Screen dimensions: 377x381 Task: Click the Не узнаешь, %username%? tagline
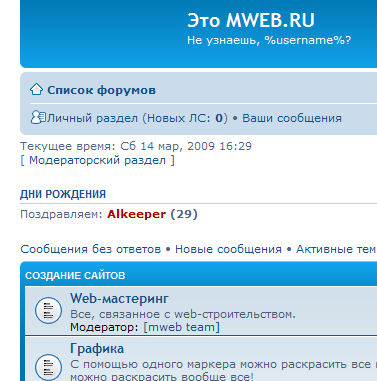(269, 40)
